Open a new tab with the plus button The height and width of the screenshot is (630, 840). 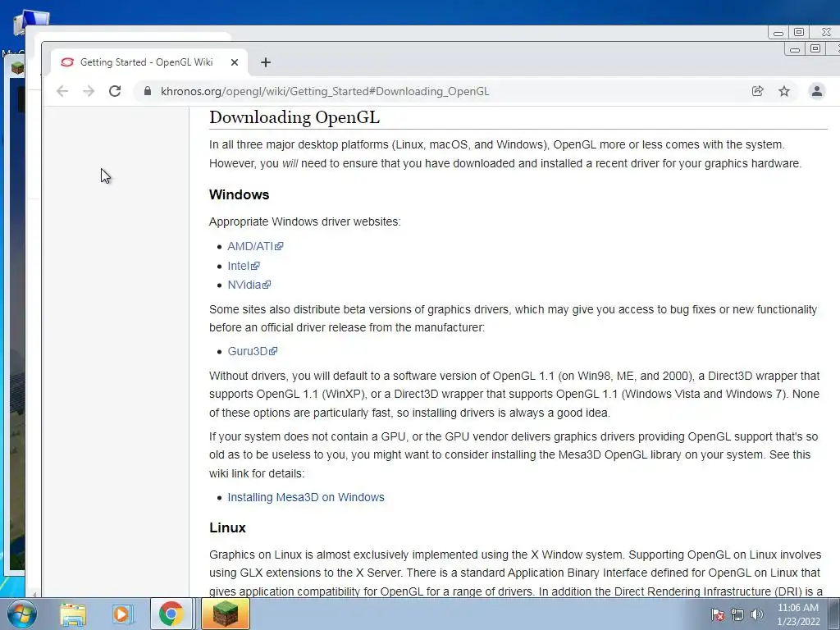pyautogui.click(x=266, y=62)
